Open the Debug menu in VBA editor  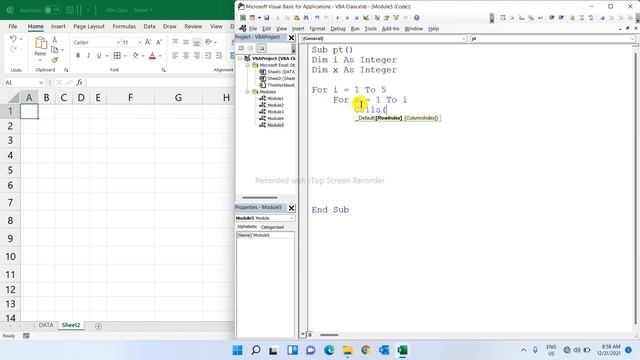tap(338, 29)
